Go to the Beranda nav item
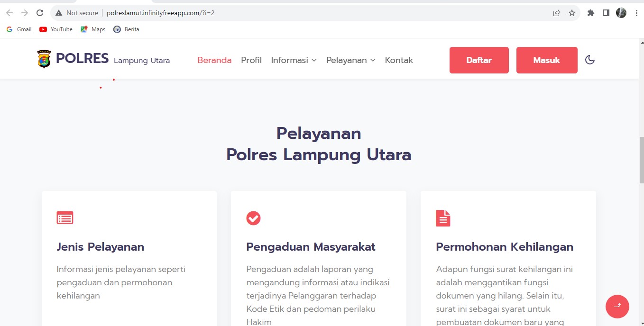Viewport: 644px width, 326px height. pyautogui.click(x=214, y=60)
